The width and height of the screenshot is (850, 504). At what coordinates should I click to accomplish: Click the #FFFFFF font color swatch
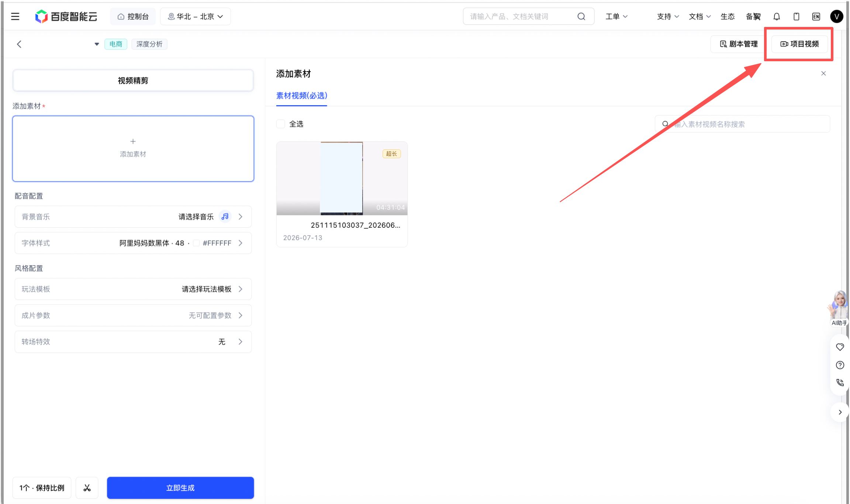click(x=196, y=243)
